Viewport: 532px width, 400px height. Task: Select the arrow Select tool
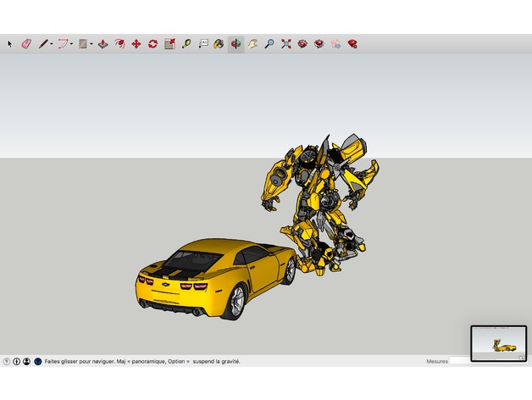point(9,44)
